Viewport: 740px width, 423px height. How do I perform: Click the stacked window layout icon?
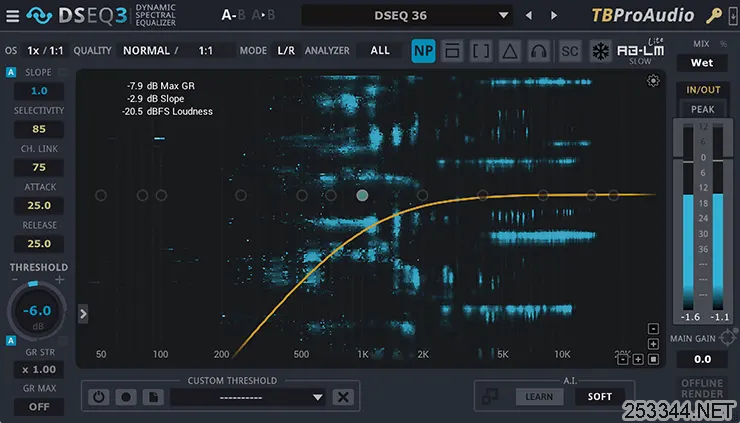coord(452,51)
